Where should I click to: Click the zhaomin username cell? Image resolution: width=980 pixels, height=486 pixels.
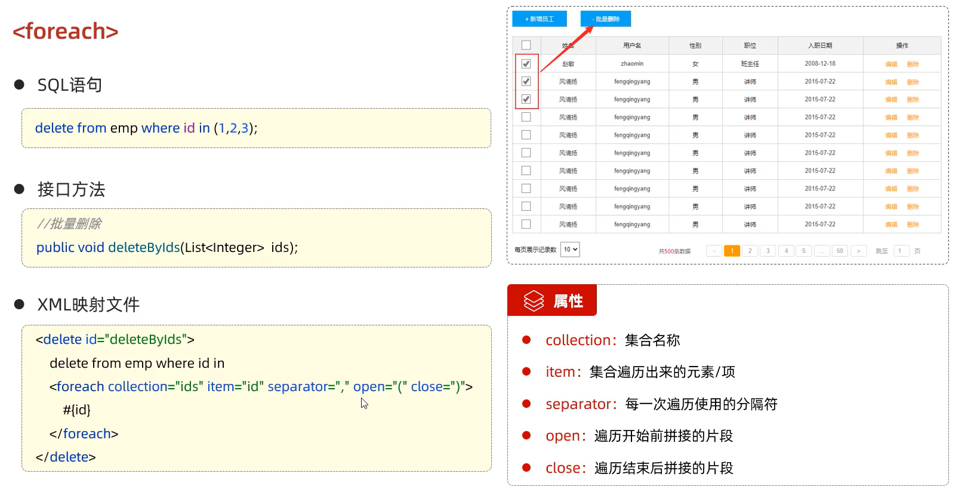(x=632, y=63)
